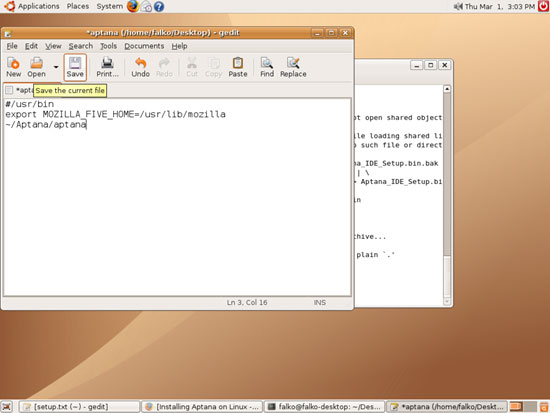The height and width of the screenshot is (413, 550).
Task: Open the clock showing Thu Mar 1
Action: pyautogui.click(x=500, y=6)
